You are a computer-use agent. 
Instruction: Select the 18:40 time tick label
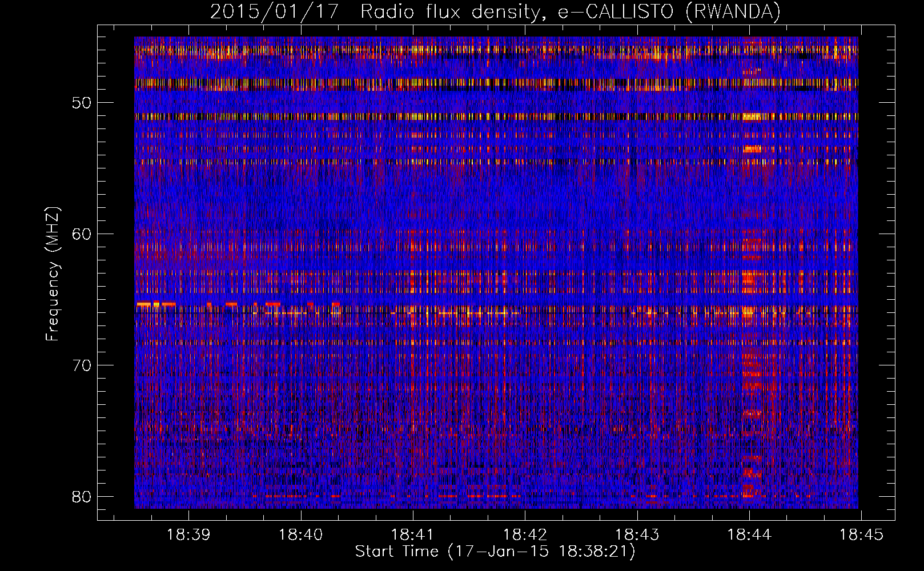(300, 535)
